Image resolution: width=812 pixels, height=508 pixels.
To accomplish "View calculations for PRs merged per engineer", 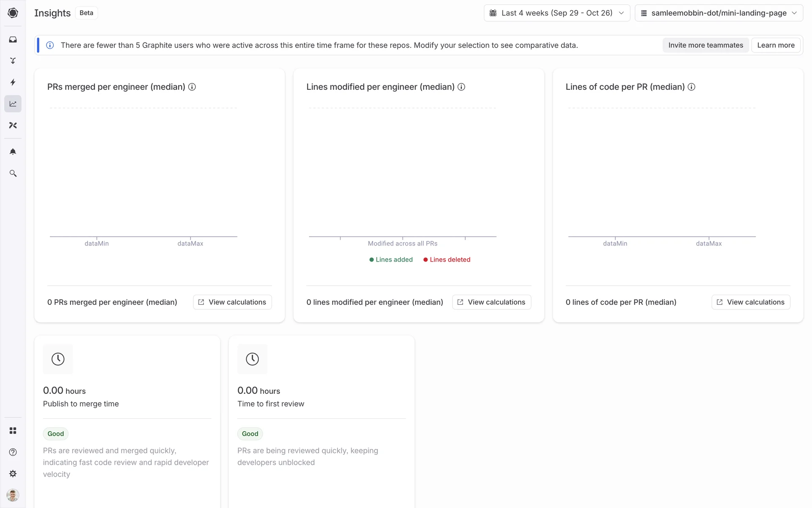I will [232, 302].
